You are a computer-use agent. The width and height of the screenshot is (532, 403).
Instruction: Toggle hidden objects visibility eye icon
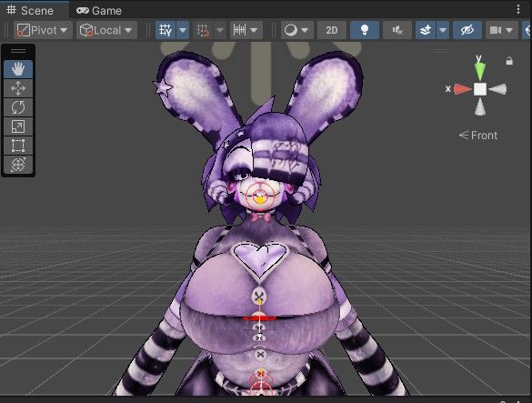point(467,30)
